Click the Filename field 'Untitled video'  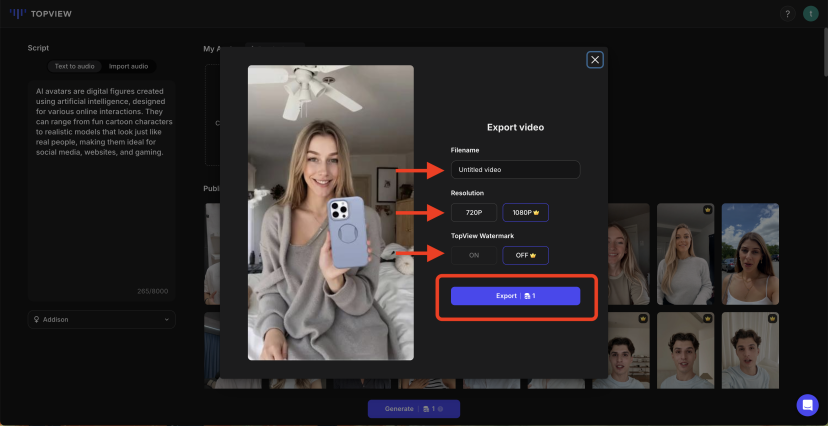pos(515,169)
